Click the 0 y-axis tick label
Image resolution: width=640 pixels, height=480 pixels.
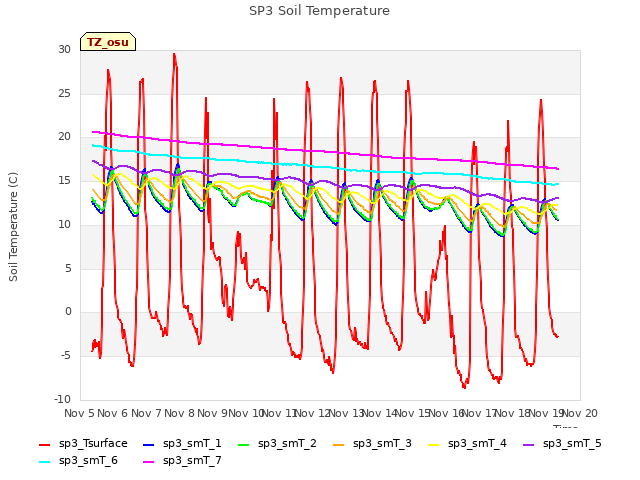tap(68, 312)
